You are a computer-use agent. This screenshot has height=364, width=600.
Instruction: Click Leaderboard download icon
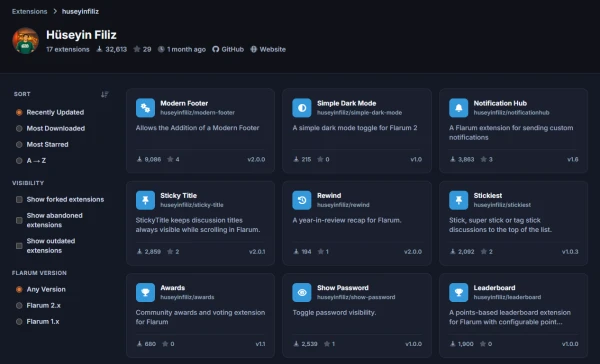[x=453, y=344]
